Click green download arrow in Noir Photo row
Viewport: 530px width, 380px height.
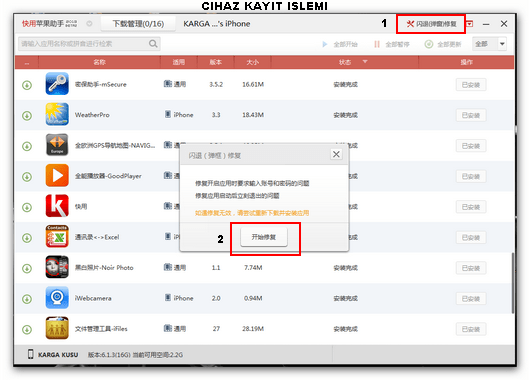coord(27,268)
